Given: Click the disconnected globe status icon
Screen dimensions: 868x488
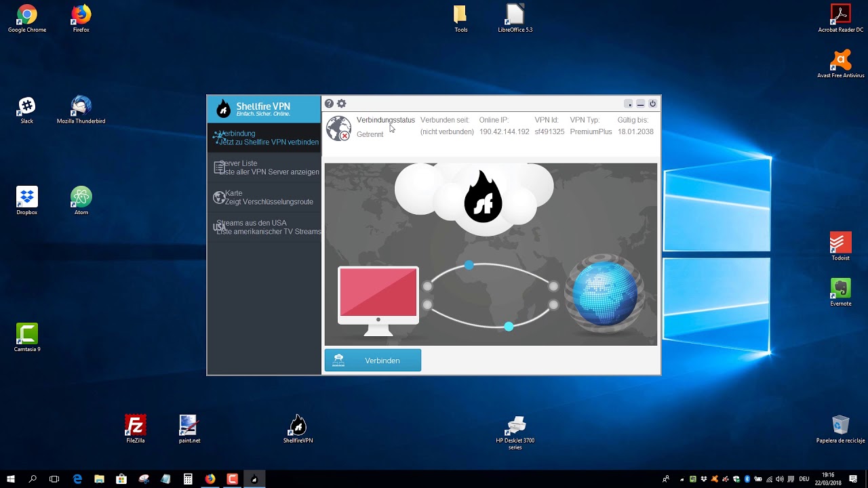Looking at the screenshot, I should [x=338, y=128].
